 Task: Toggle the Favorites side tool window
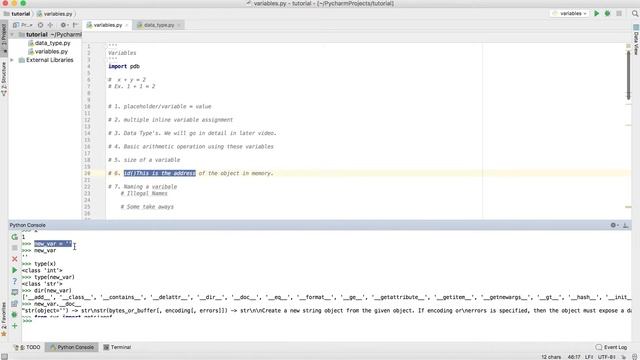coord(4,319)
